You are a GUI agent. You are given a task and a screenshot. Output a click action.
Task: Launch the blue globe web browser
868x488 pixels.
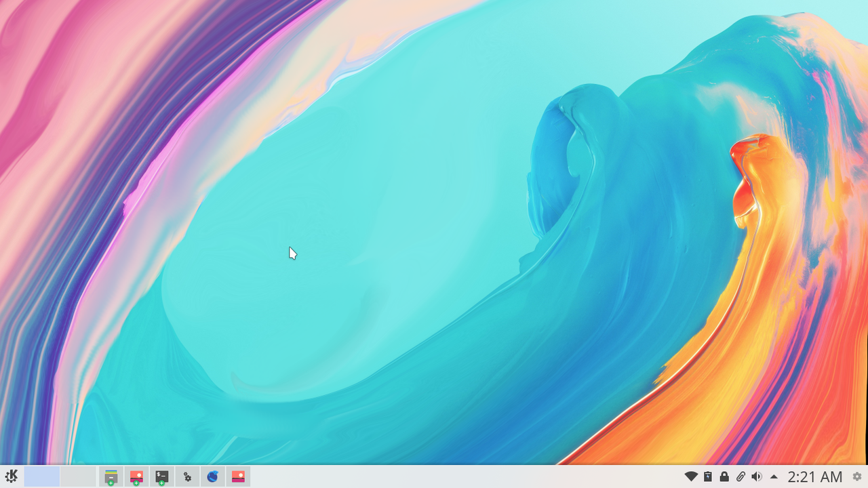coord(213,476)
